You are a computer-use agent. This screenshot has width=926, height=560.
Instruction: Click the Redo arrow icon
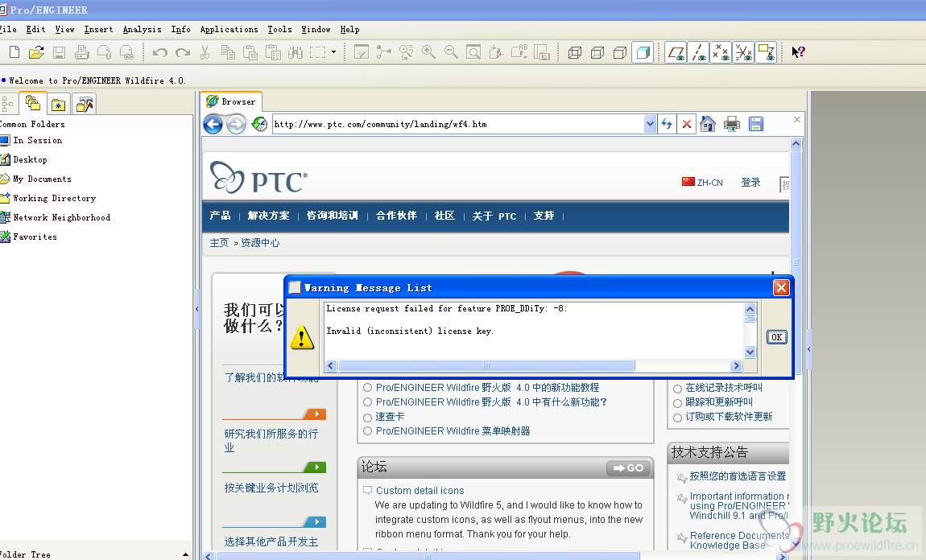(183, 52)
